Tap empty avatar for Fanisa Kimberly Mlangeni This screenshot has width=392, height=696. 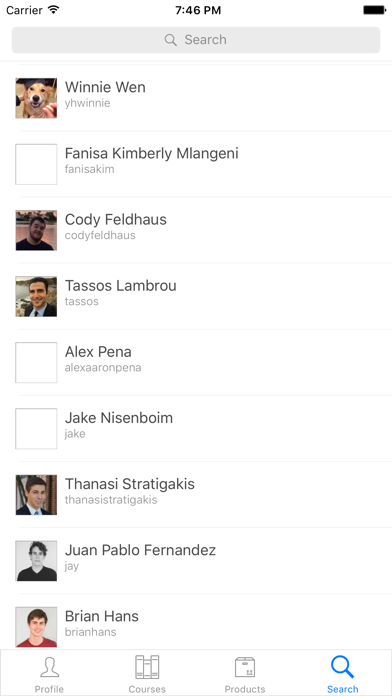[36, 164]
